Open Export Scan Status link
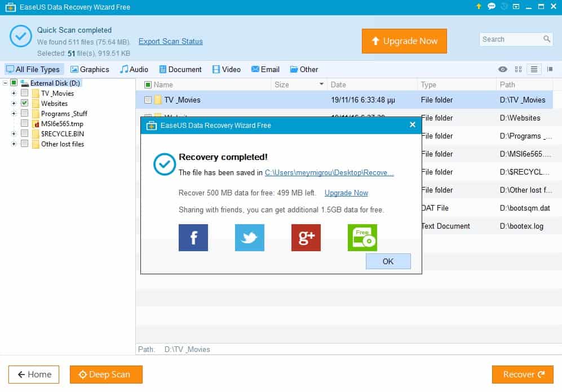Viewport: 562px width, 392px height. tap(171, 42)
